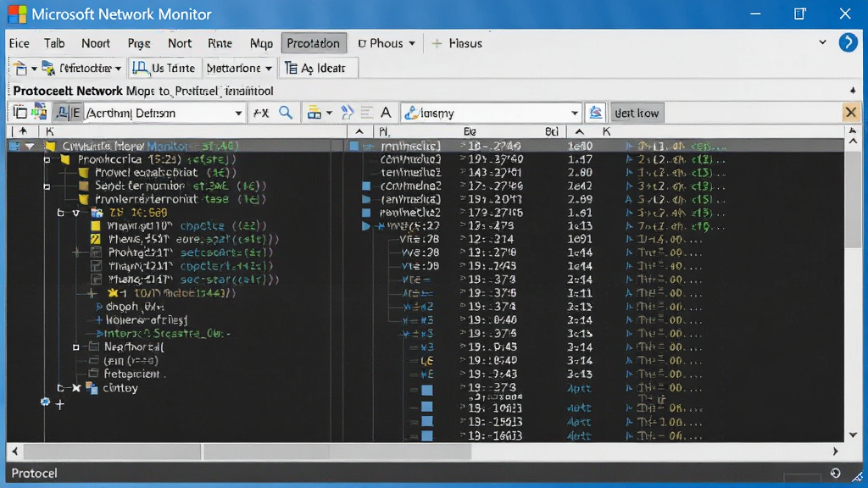Expand the Pronokccrica tree node

pos(47,160)
